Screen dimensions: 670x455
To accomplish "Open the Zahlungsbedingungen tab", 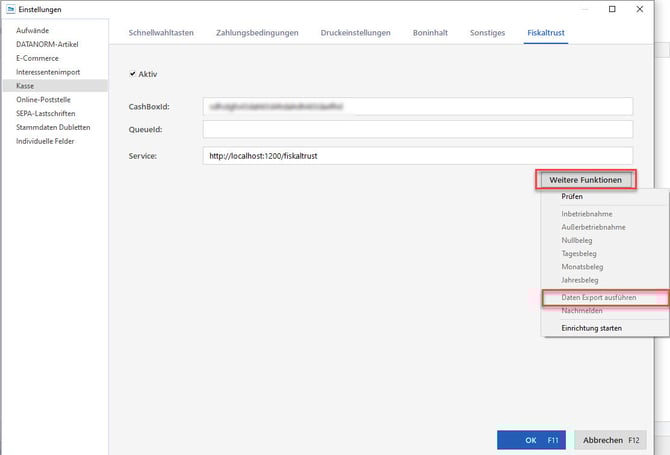I will click(257, 33).
